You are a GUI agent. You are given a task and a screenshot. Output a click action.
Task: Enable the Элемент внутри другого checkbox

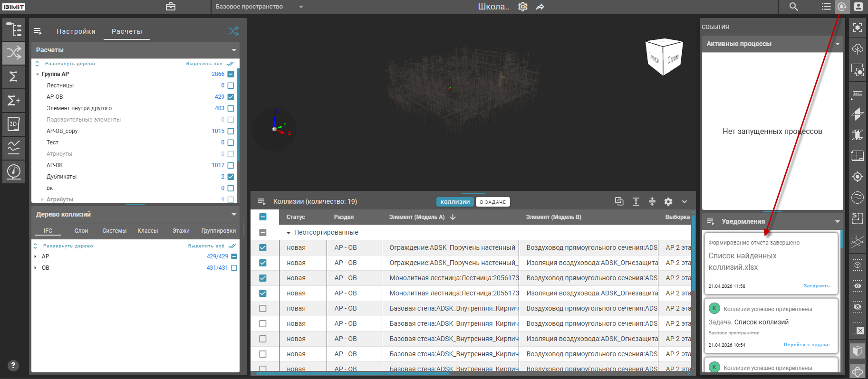tap(231, 108)
